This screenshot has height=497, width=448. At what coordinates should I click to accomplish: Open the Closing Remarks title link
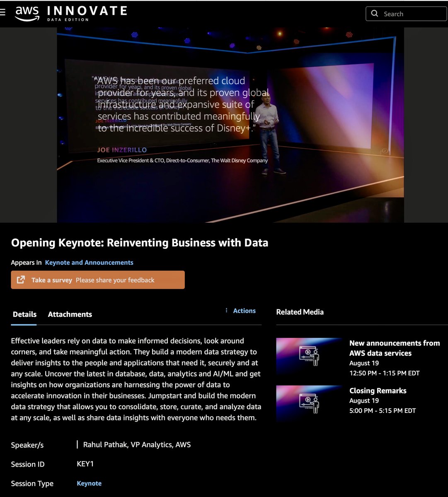[x=378, y=391]
